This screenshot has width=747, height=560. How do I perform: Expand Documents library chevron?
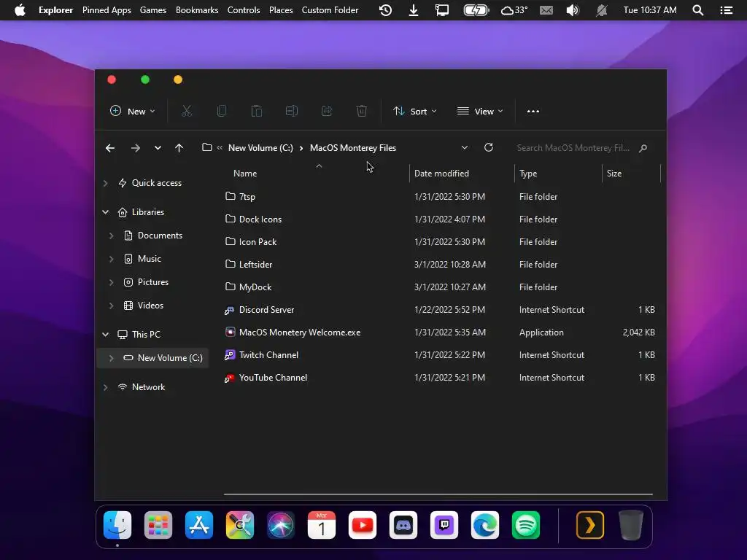(111, 236)
